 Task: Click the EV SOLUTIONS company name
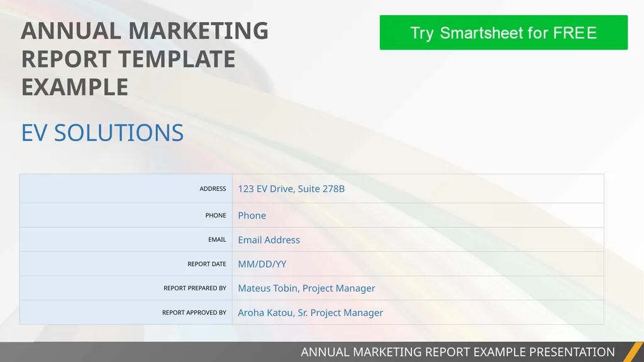point(103,133)
